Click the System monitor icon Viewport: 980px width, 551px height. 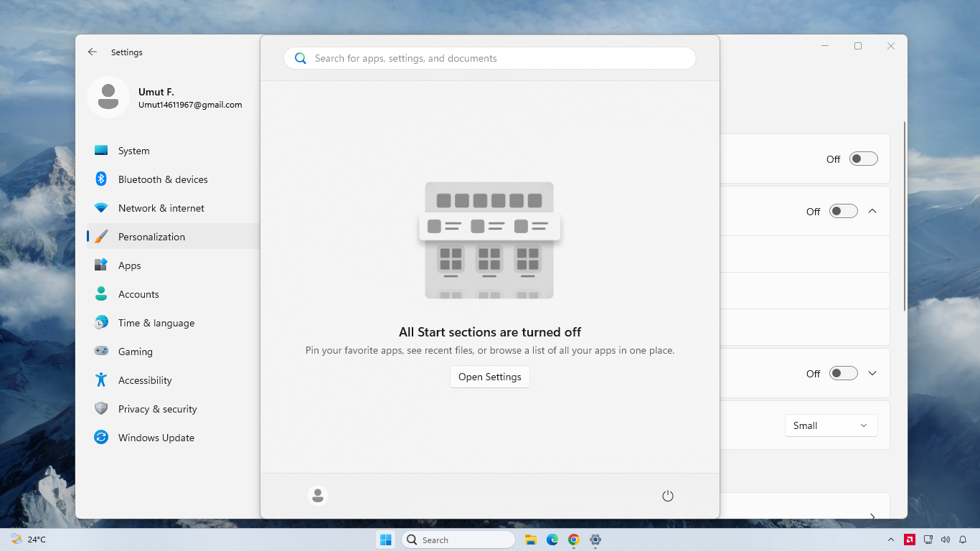[x=101, y=151]
